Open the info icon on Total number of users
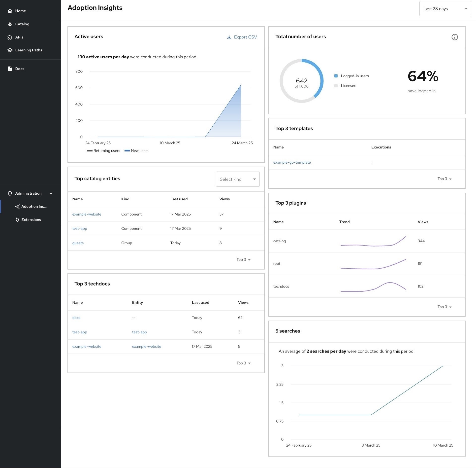Viewport: 476px width, 468px height. [455, 37]
